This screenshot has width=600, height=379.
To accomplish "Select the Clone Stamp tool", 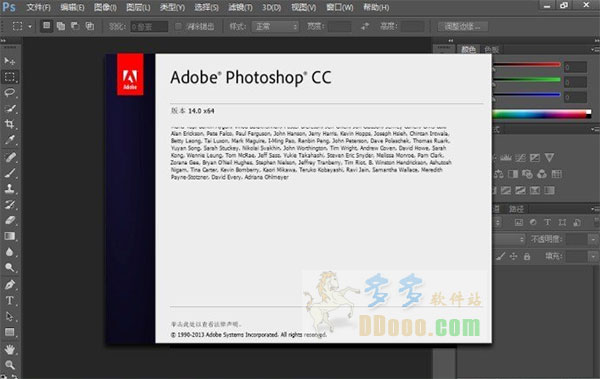I will 10,188.
